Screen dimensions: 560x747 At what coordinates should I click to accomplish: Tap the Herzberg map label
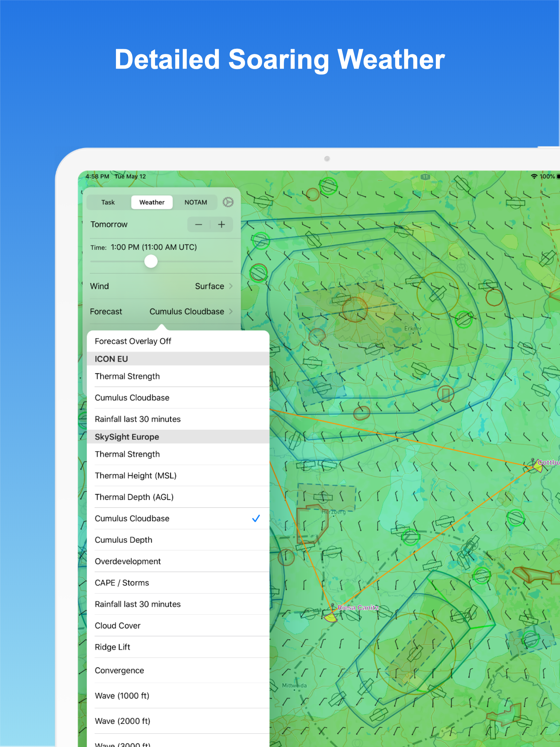(x=334, y=512)
